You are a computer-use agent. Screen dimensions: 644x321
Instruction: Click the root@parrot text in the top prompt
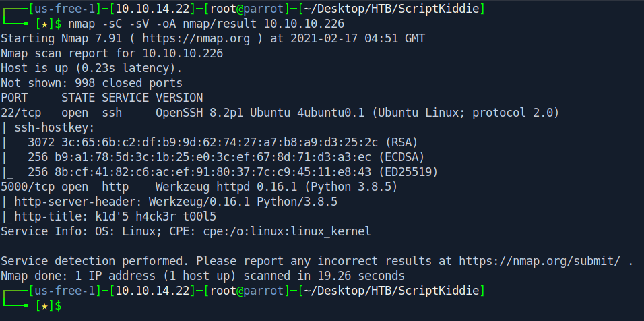(x=247, y=9)
